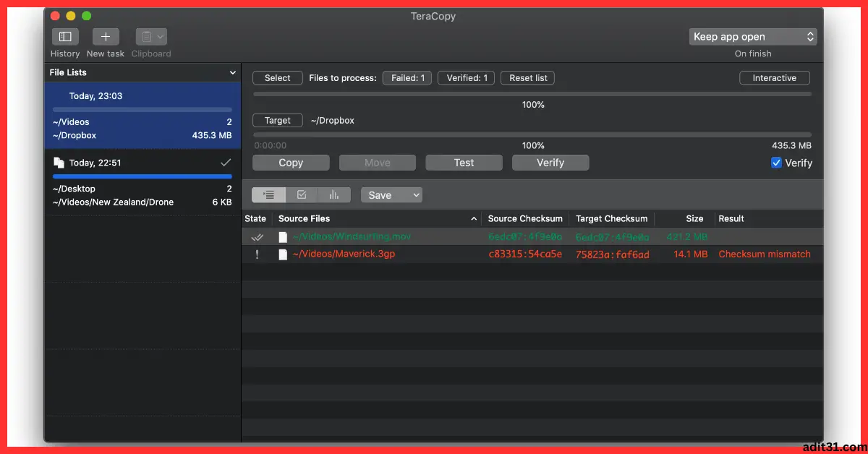
Task: Click source checksum c83315:54ca5e
Action: [525, 254]
